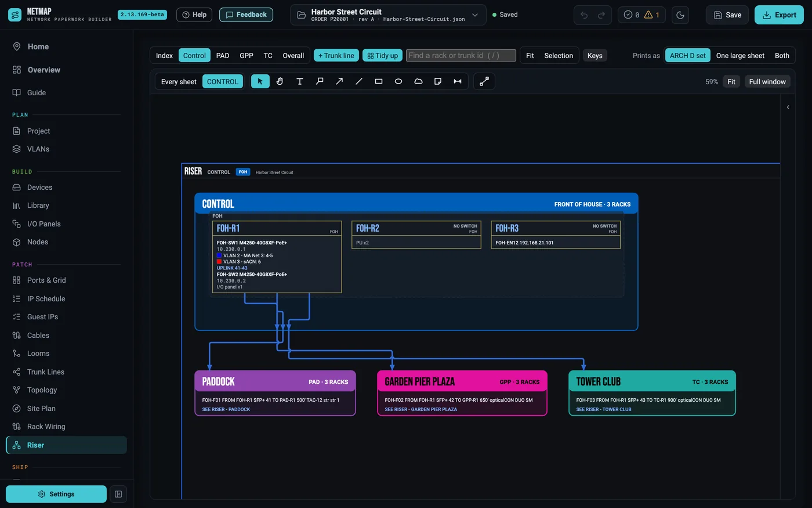
Task: Switch annotation scope to Every sheet
Action: [x=179, y=82]
